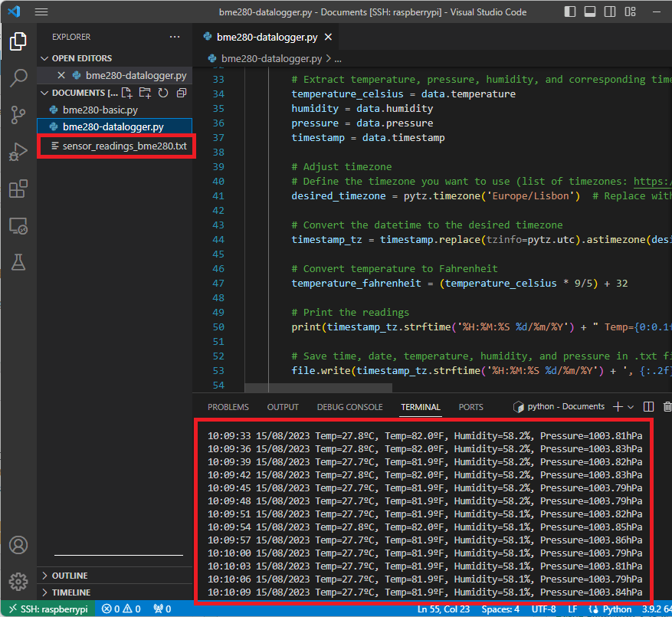Open the PROBLEMS tab
672x617 pixels.
pos(228,407)
